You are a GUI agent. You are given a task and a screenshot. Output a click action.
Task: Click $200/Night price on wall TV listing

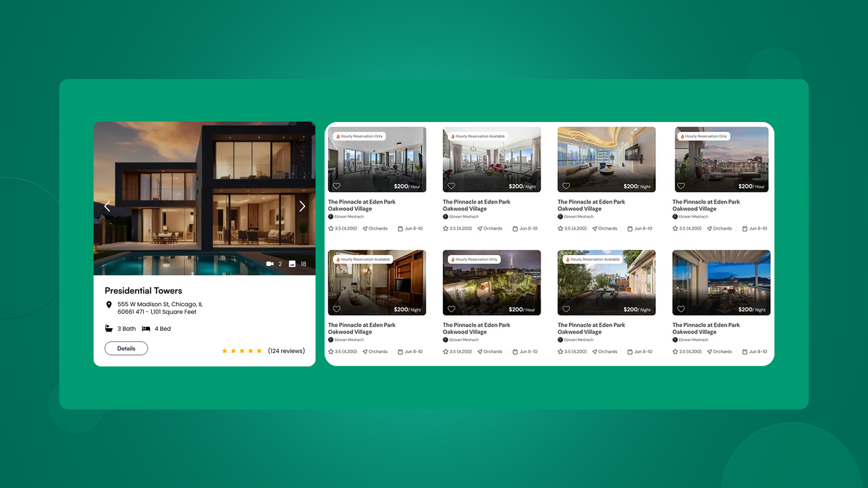pos(637,186)
